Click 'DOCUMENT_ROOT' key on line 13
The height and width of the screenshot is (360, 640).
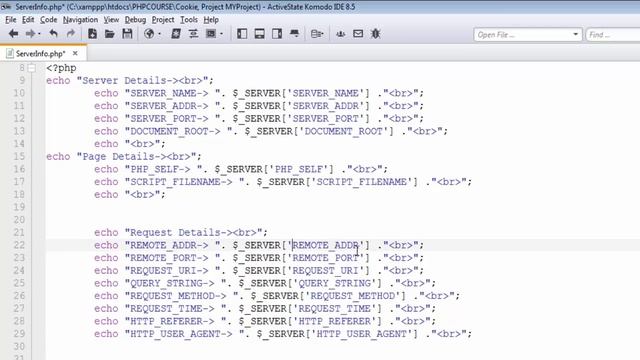click(344, 131)
